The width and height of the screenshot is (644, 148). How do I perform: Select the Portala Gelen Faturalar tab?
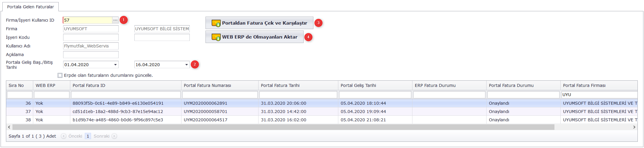click(30, 7)
